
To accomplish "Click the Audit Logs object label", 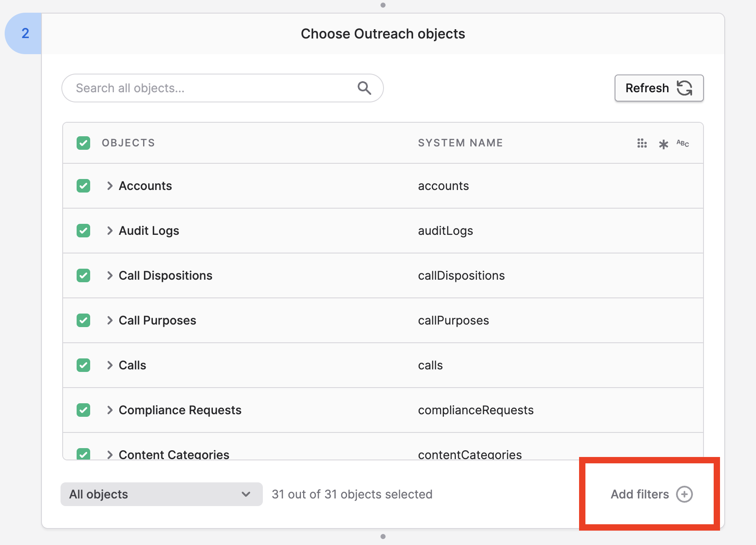I will (149, 231).
